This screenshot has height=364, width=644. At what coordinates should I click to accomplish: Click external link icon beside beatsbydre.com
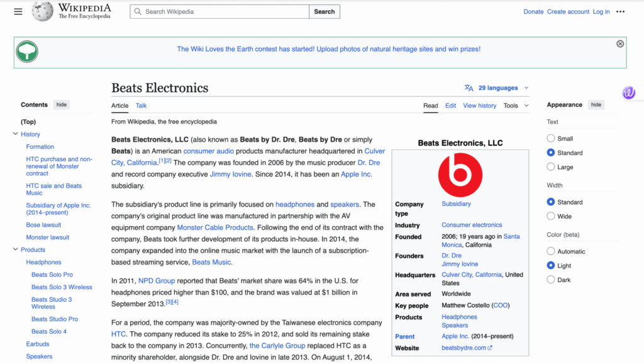(489, 348)
